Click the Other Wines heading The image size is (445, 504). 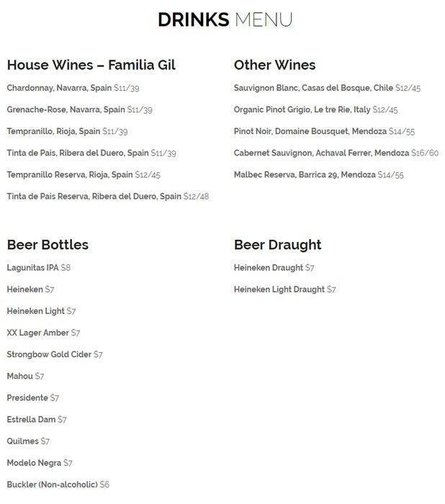(274, 65)
